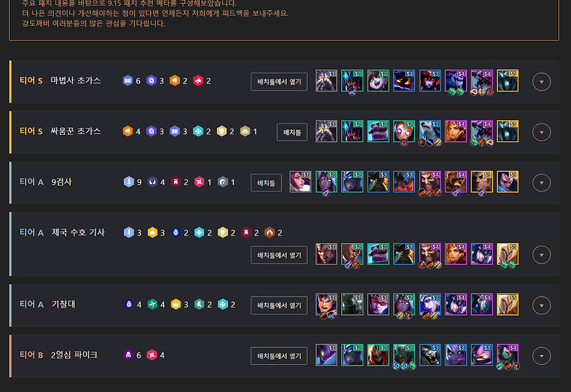Click the orange flame trait icon in 제국 수호 기사 row
Image resolution: width=571 pixels, height=392 pixels.
pos(270,232)
